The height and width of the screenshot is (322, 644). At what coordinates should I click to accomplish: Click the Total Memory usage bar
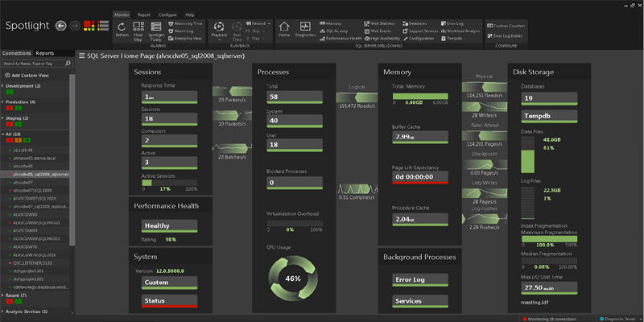[420, 96]
